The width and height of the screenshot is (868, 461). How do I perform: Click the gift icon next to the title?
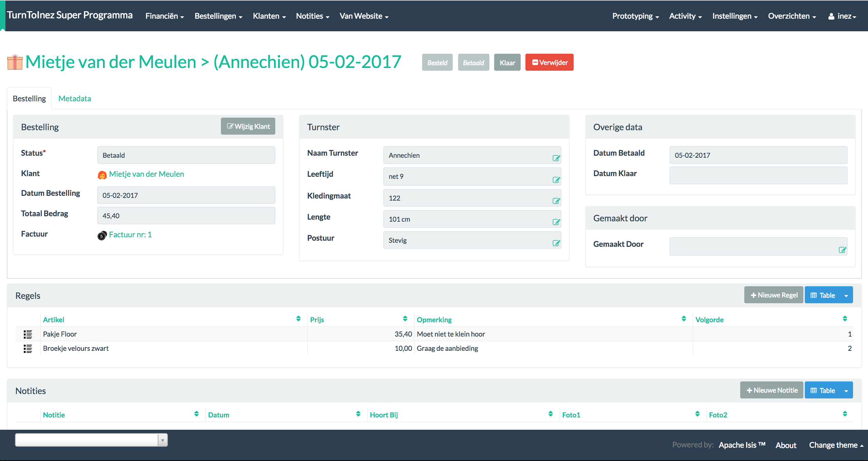[x=15, y=62]
